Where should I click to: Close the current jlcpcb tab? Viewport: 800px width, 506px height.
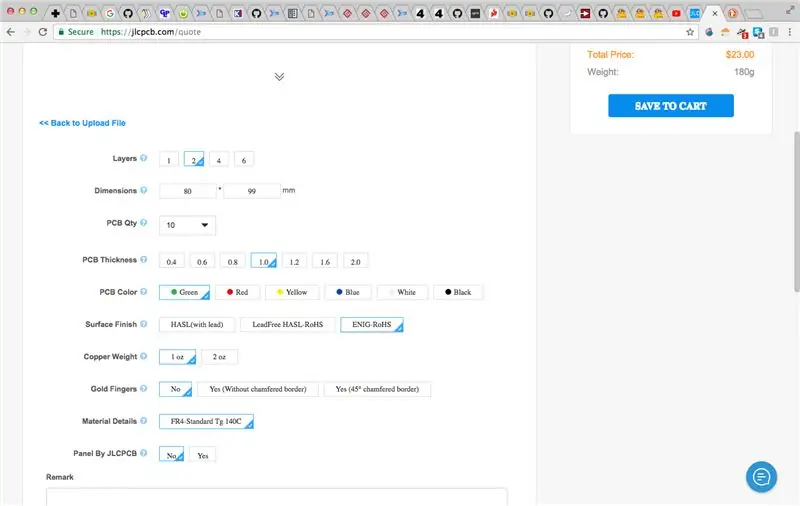click(x=715, y=14)
